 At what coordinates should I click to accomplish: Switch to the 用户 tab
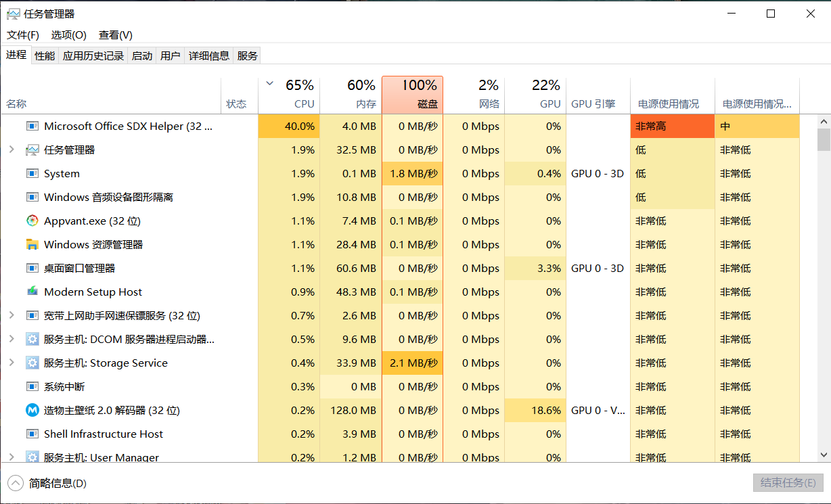tap(171, 56)
